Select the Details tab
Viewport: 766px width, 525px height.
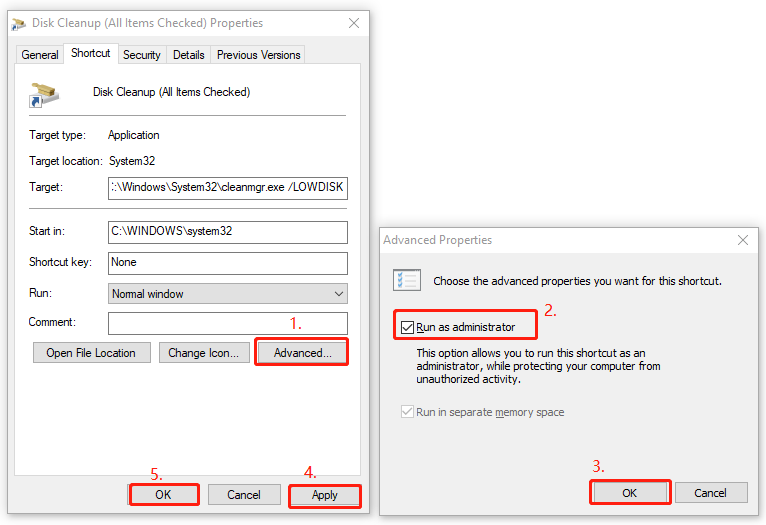pyautogui.click(x=189, y=55)
